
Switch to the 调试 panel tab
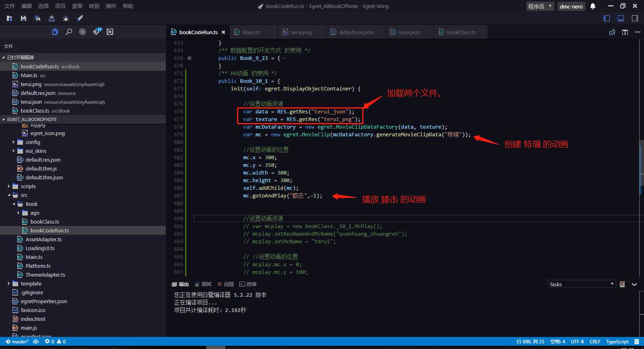(203, 284)
